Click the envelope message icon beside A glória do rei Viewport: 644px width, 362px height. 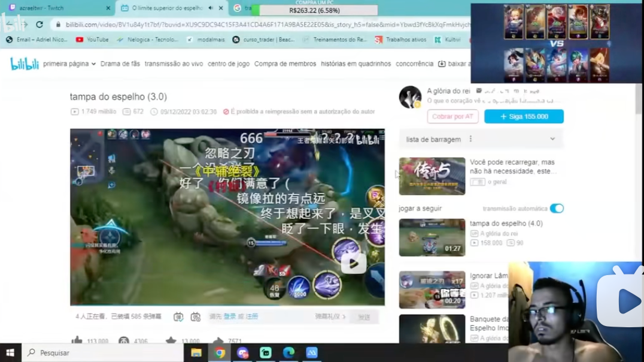[479, 90]
